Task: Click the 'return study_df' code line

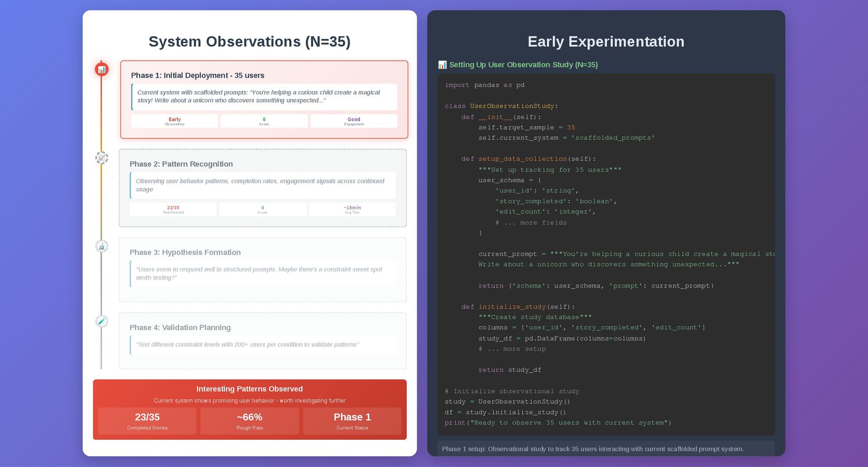Action: tap(510, 370)
